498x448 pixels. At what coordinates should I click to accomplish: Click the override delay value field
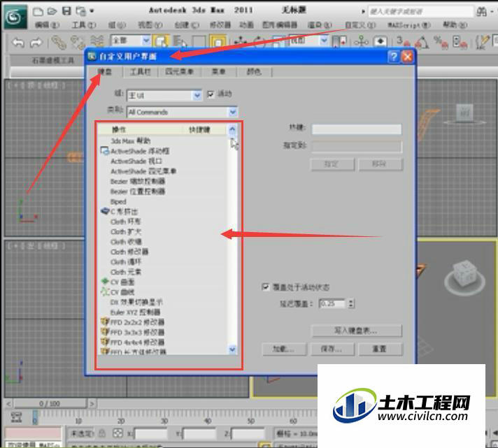(x=332, y=303)
